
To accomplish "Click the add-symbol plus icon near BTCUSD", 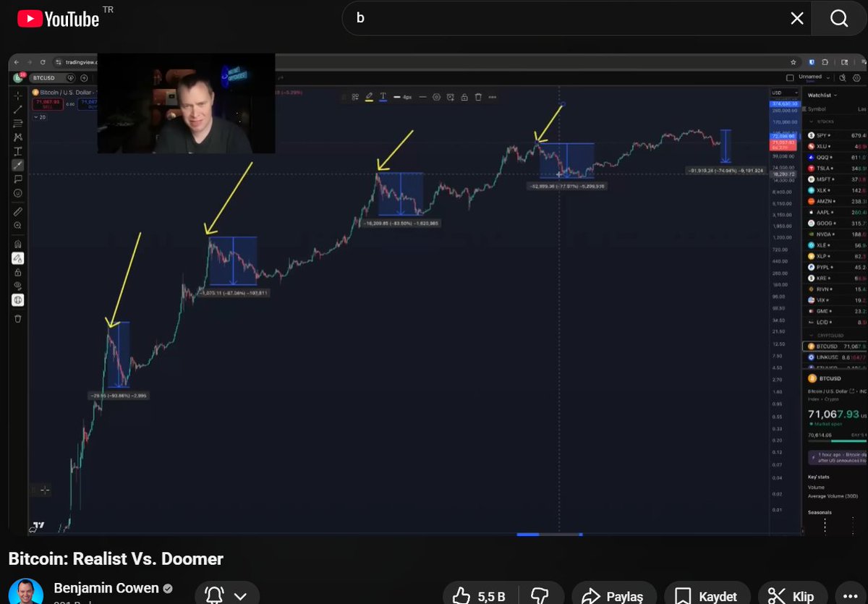I will [x=84, y=78].
